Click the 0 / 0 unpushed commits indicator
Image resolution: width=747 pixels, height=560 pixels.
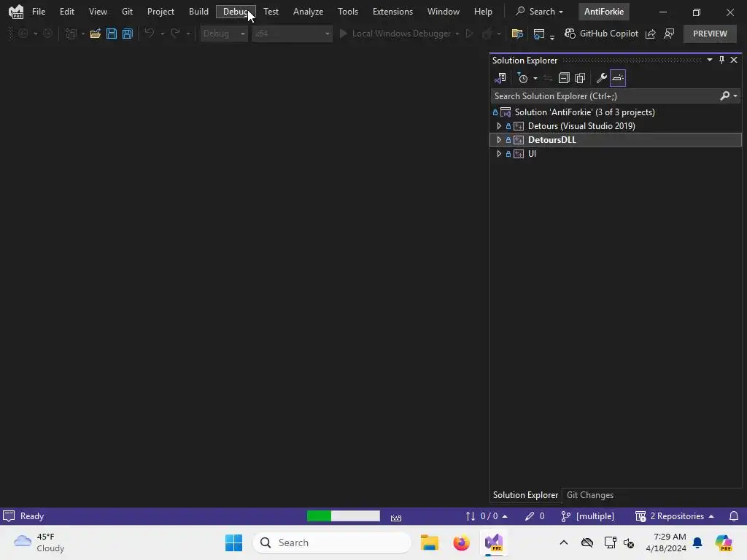tap(487, 516)
